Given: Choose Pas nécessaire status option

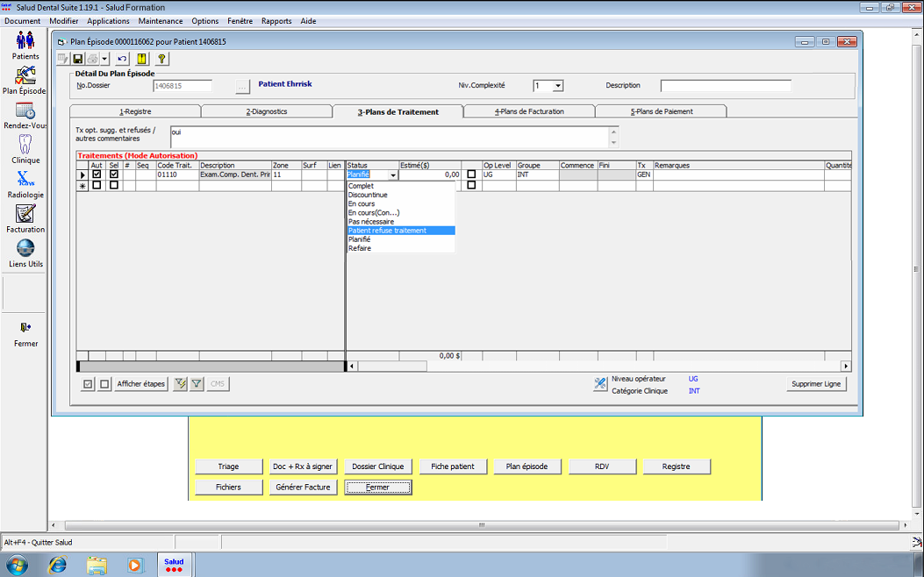Looking at the screenshot, I should point(401,221).
